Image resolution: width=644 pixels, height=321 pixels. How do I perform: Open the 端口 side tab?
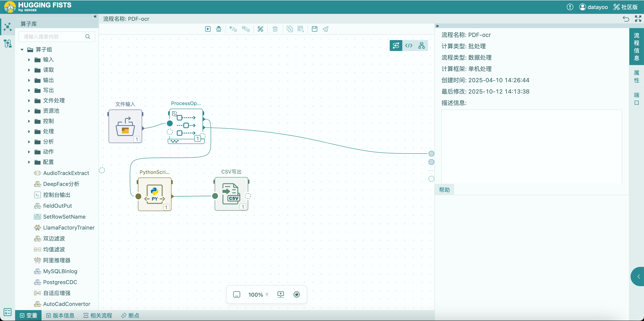tap(636, 99)
